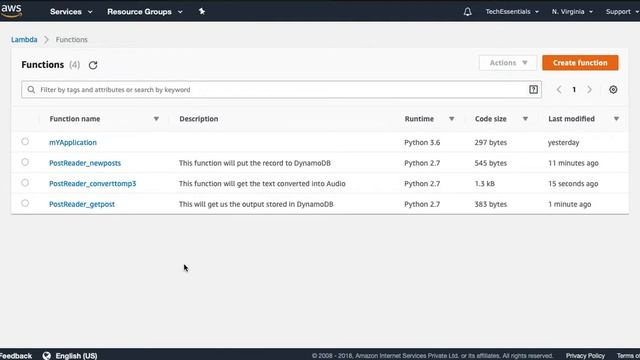Click the Description column header
This screenshot has height=360, width=640.
[x=199, y=119]
